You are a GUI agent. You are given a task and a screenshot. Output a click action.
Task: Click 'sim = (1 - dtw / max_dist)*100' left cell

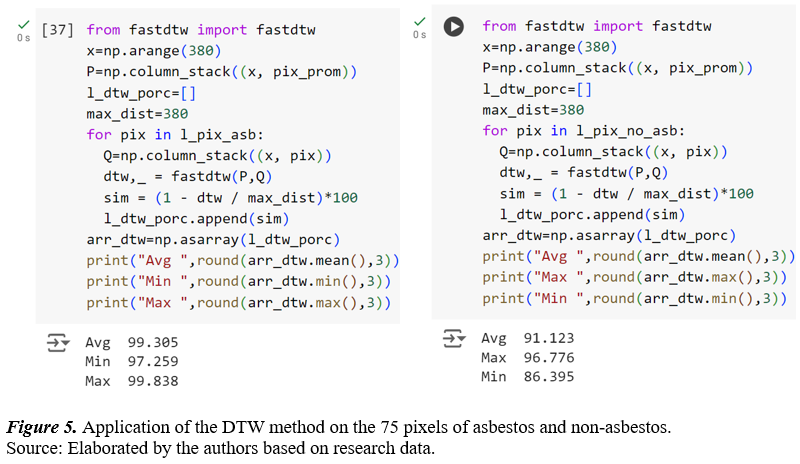tap(231, 198)
